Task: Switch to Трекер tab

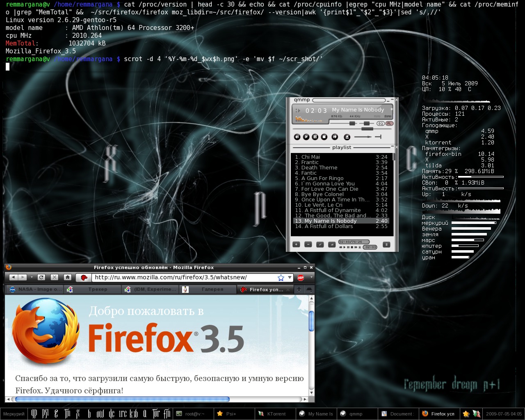Action: [x=93, y=290]
